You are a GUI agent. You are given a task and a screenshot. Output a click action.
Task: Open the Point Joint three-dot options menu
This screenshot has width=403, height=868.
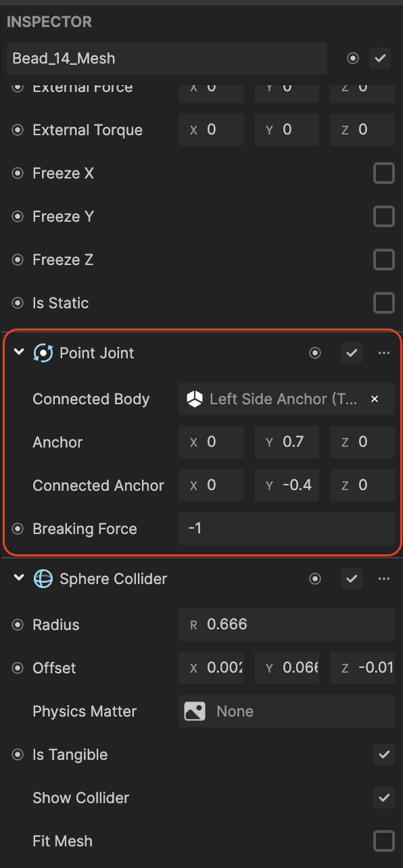384,353
